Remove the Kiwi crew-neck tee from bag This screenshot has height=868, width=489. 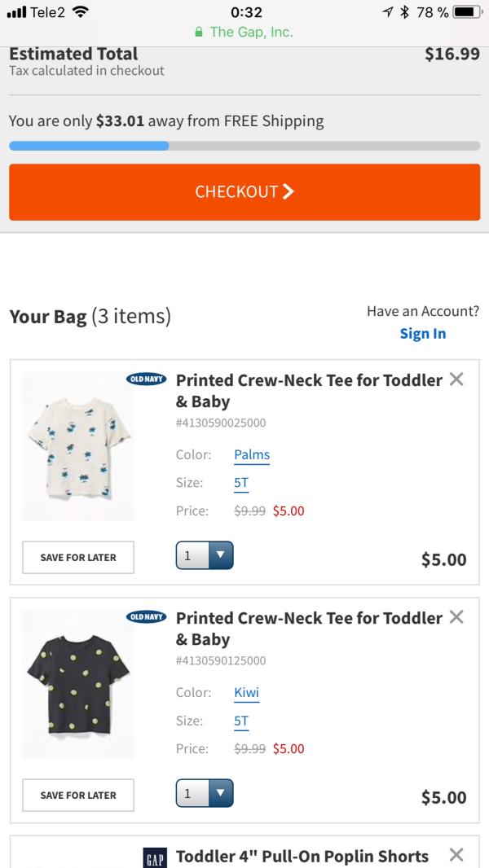click(x=456, y=616)
